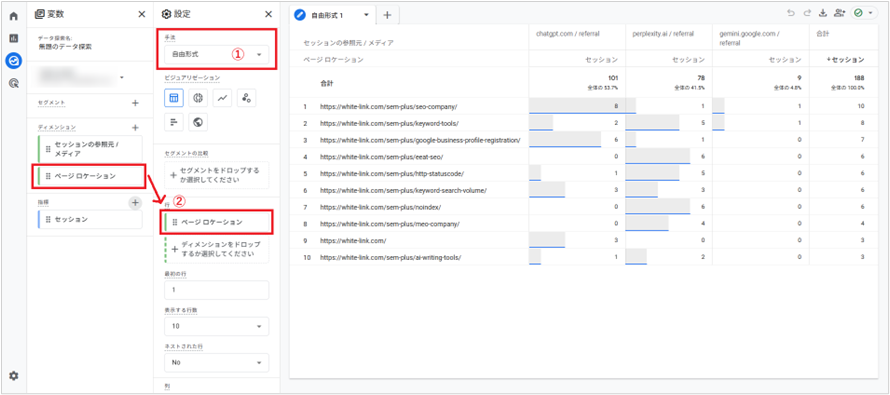Click chatgpt.com total value 101
Viewport: 890px width, 395px height.
click(612, 78)
